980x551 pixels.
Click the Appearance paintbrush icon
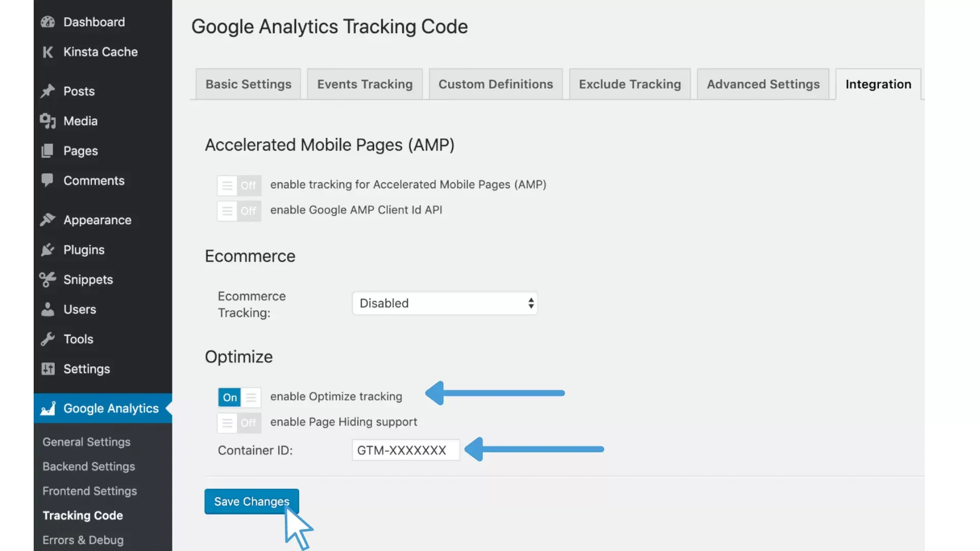(47, 220)
